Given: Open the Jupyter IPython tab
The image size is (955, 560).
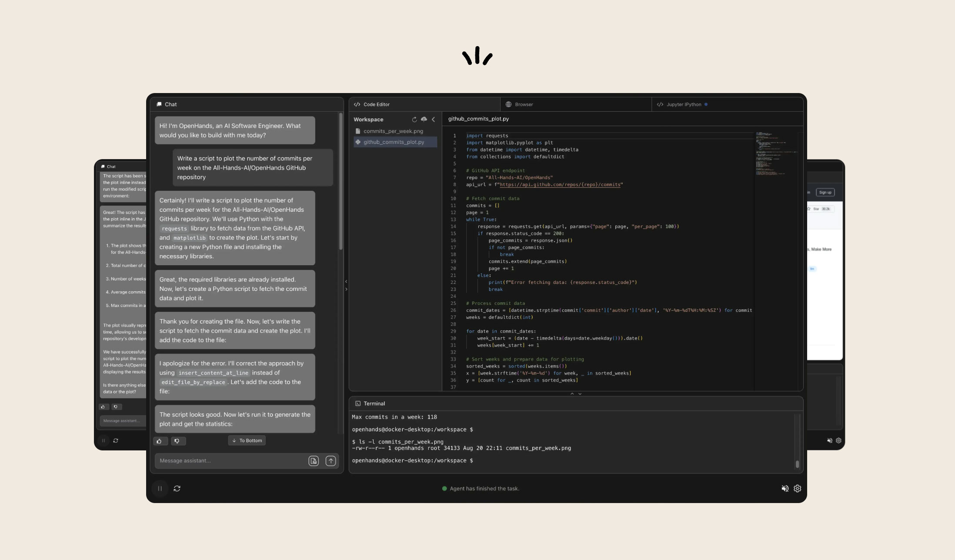Looking at the screenshot, I should 683,104.
